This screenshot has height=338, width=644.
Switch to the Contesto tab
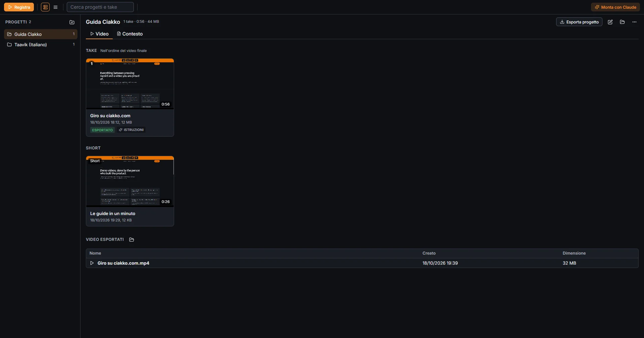[x=130, y=34]
